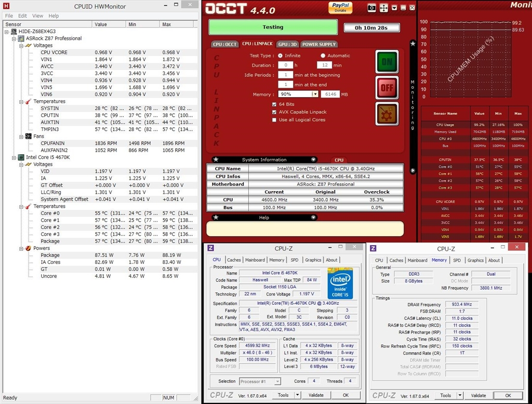Select the CPU VCORE row in HWMonitor

pos(100,52)
